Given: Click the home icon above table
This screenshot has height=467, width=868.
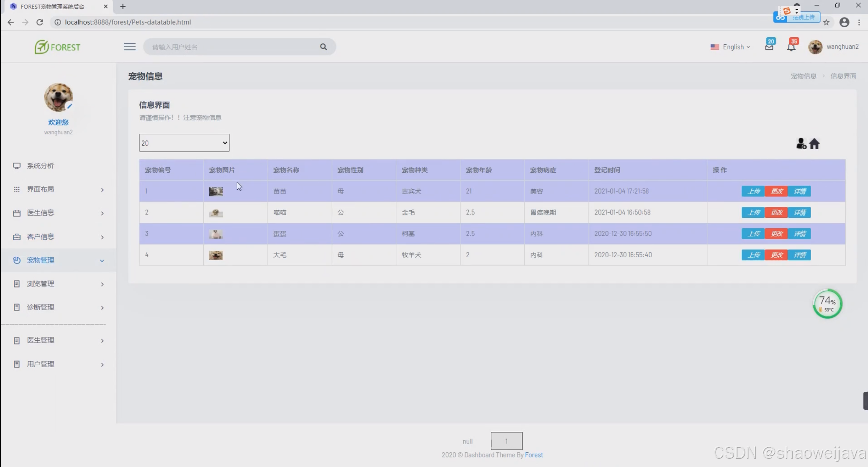Looking at the screenshot, I should pyautogui.click(x=814, y=144).
